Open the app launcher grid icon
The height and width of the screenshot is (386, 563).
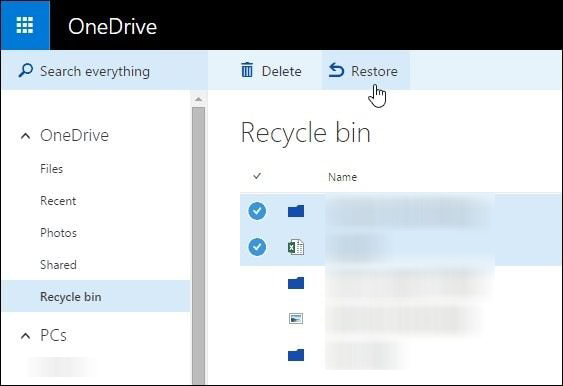pyautogui.click(x=25, y=25)
